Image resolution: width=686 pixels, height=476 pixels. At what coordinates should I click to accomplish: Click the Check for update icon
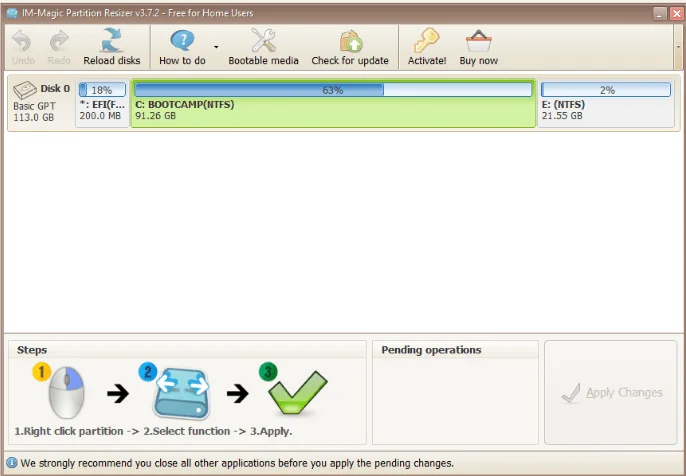(350, 41)
